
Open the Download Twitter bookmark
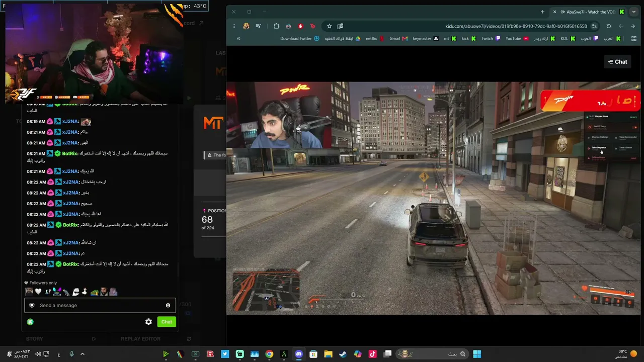299,39
